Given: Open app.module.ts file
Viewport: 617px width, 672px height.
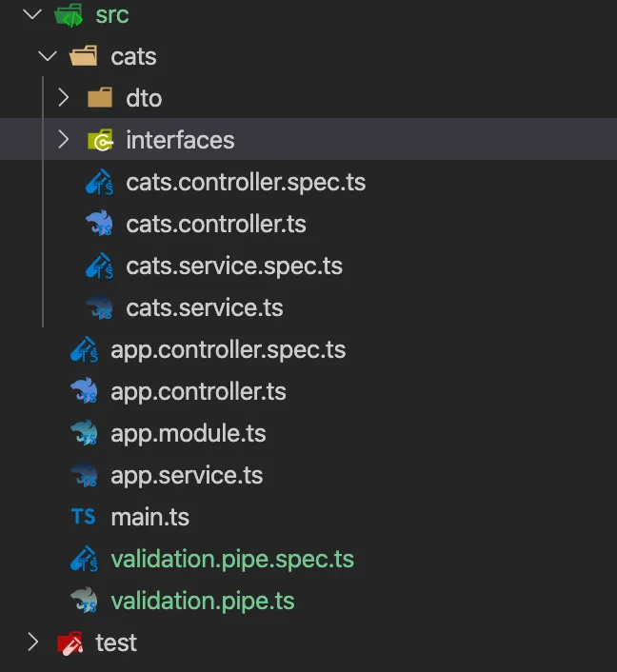Looking at the screenshot, I should pos(189,433).
